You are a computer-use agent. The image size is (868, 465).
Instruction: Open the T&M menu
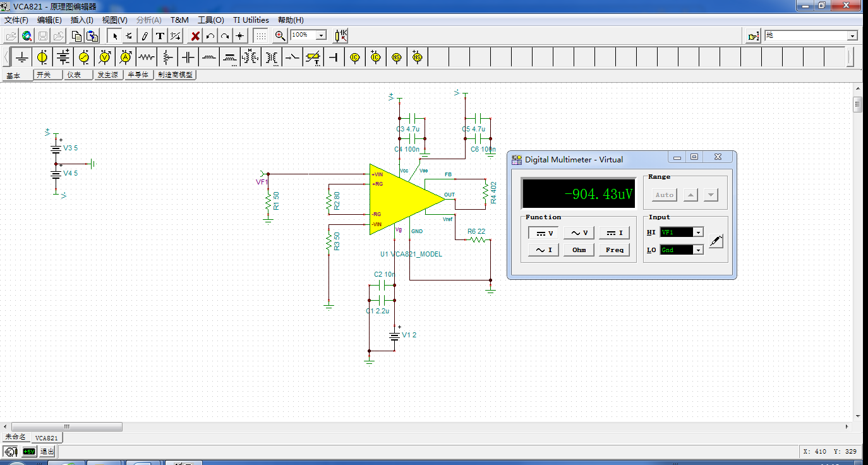179,20
